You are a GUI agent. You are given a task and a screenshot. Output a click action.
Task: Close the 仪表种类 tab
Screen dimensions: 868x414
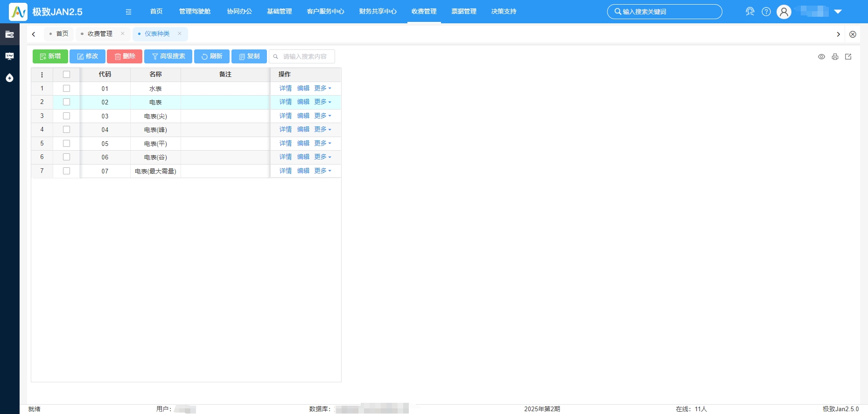click(180, 34)
